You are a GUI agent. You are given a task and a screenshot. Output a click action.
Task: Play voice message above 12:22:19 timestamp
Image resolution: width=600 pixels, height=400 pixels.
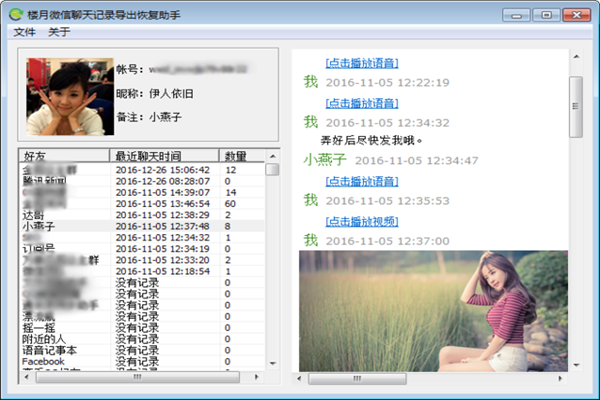pyautogui.click(x=362, y=63)
